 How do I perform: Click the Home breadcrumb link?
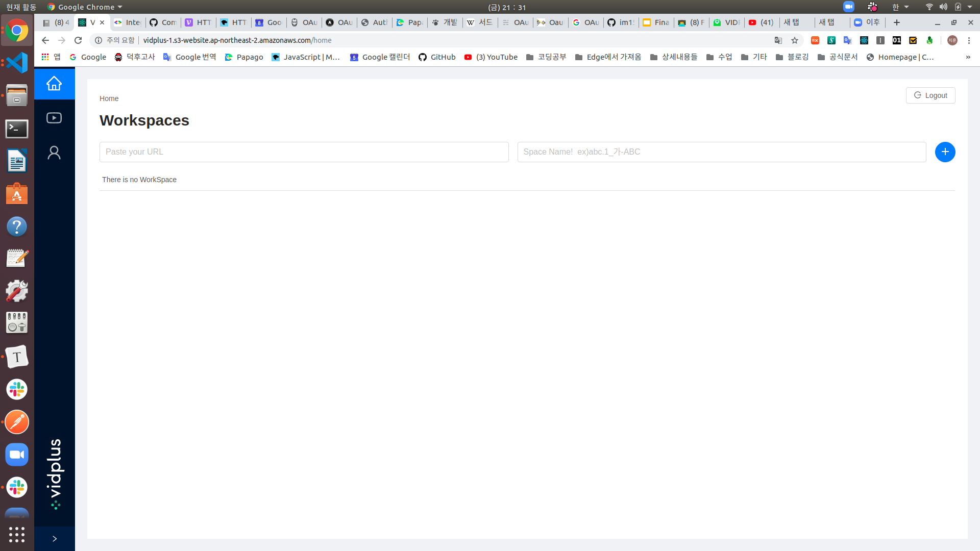point(109,98)
